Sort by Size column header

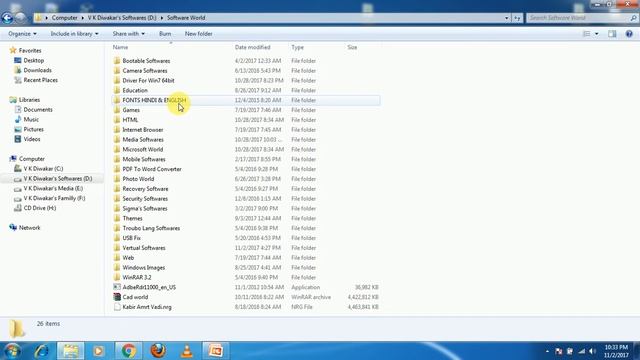pos(352,47)
